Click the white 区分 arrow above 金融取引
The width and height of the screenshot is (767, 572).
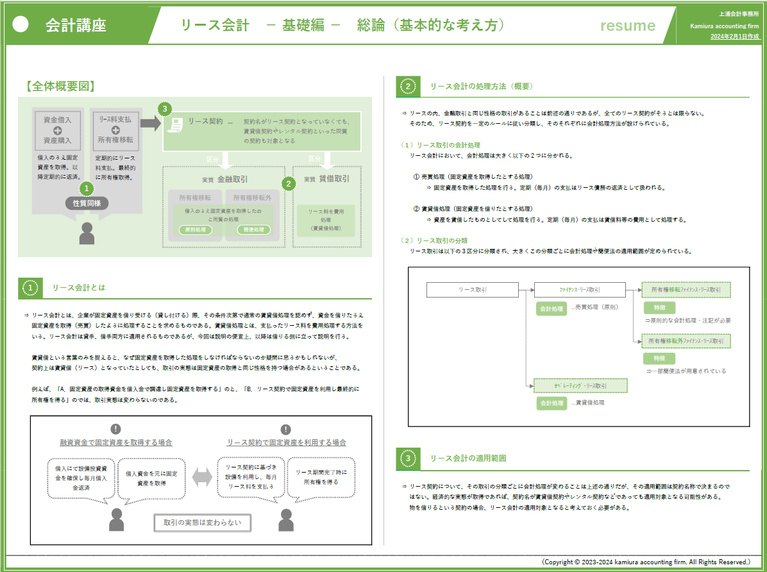click(225, 160)
